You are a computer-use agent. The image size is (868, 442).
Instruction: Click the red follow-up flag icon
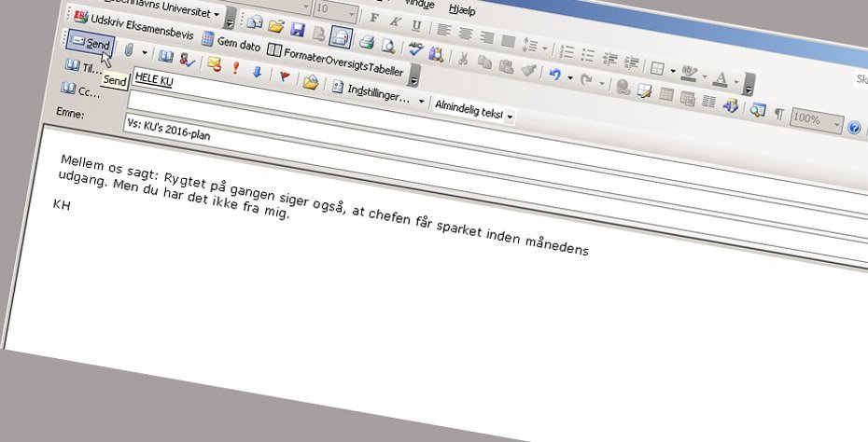click(285, 76)
